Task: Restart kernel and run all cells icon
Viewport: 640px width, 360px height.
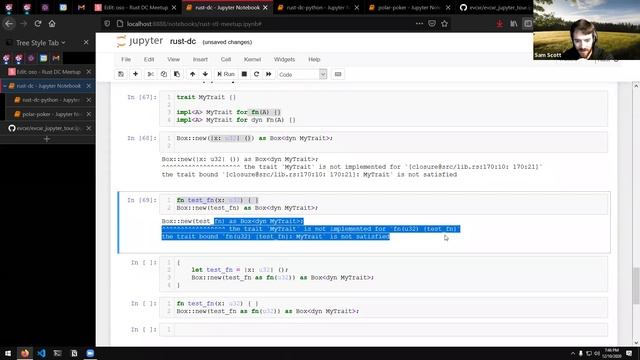Action: pos(269,74)
